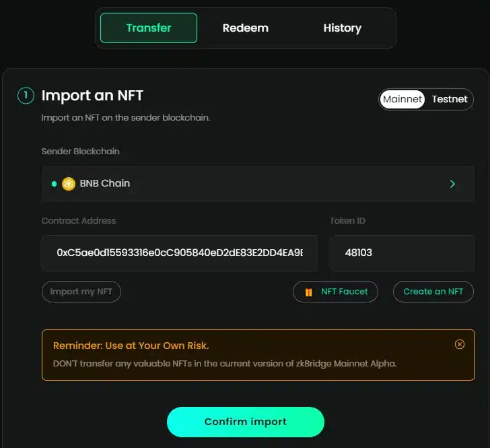Focus the Contract Address input field

click(179, 253)
